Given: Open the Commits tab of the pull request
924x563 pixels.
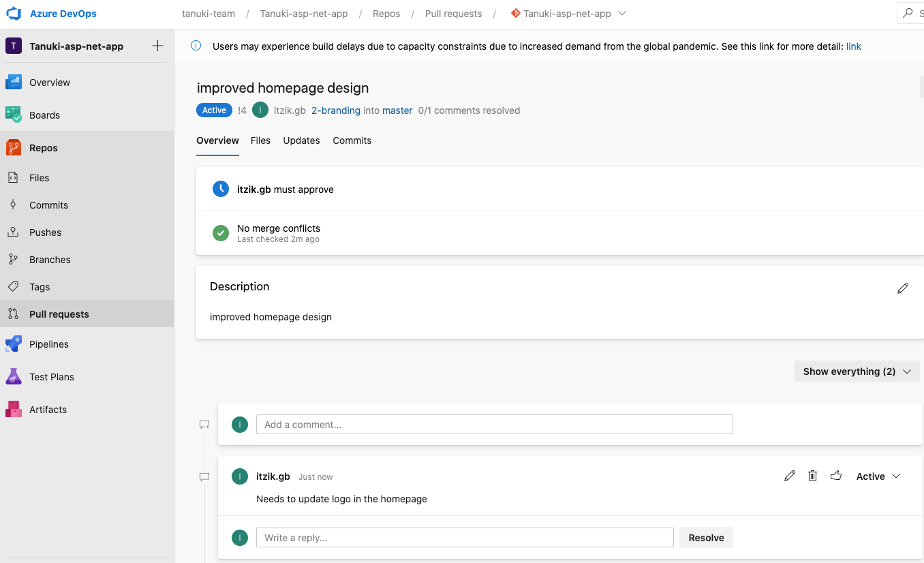Looking at the screenshot, I should [352, 140].
